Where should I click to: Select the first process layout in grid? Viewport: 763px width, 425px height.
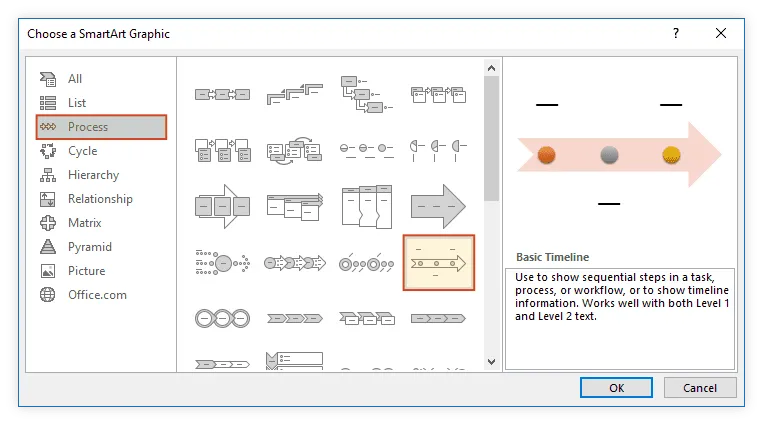[x=221, y=93]
